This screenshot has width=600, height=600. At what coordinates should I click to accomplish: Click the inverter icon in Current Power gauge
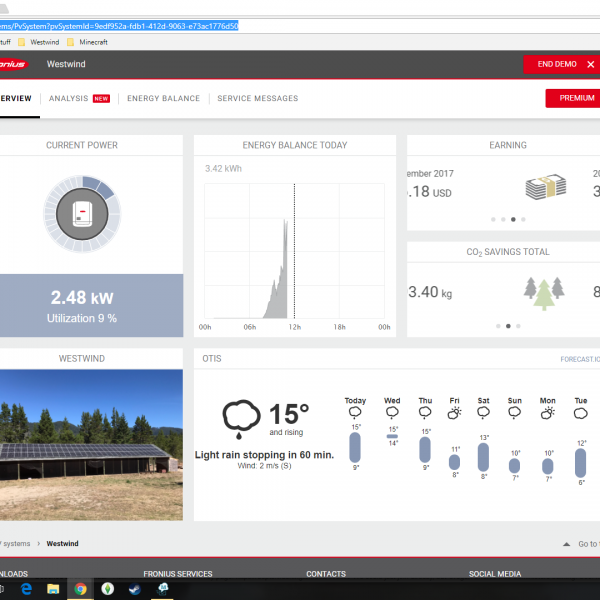coord(82,214)
